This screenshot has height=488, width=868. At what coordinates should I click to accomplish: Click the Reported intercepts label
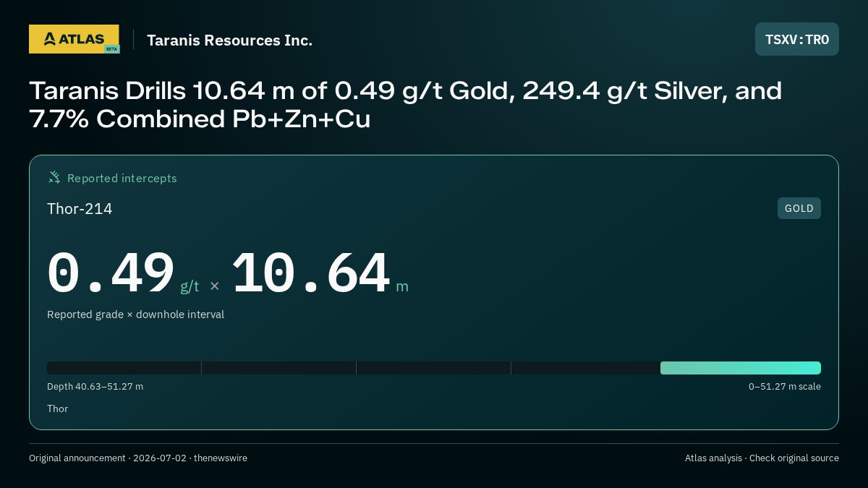(122, 178)
